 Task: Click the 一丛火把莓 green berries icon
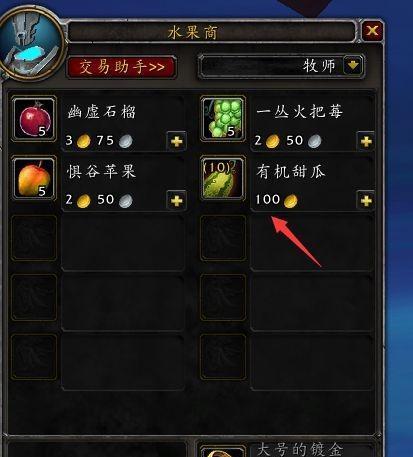(223, 119)
